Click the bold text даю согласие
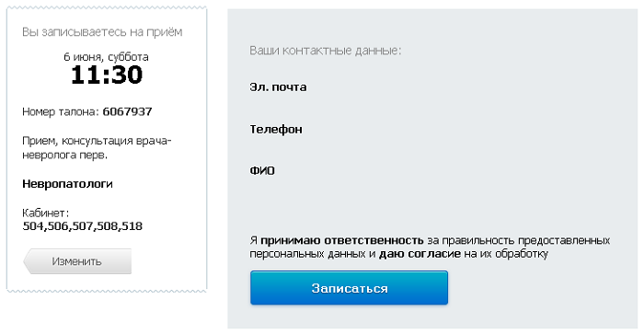Screen dimensions: 644x334 [x=420, y=254]
